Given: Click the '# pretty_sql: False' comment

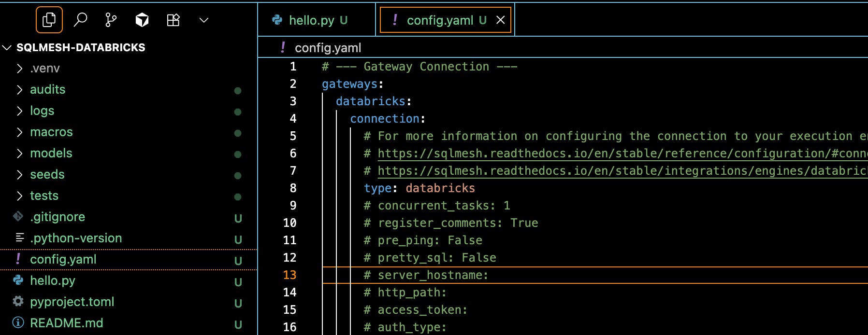Looking at the screenshot, I should (x=430, y=258).
